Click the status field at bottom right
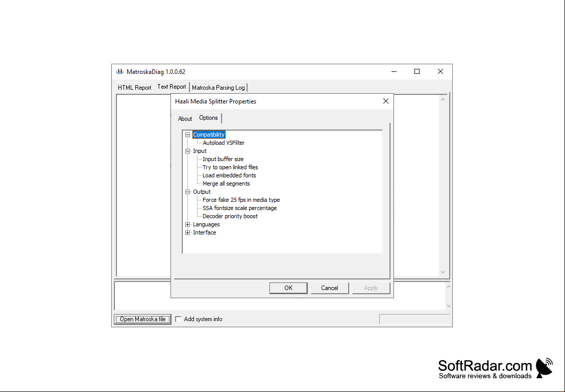 tap(415, 319)
